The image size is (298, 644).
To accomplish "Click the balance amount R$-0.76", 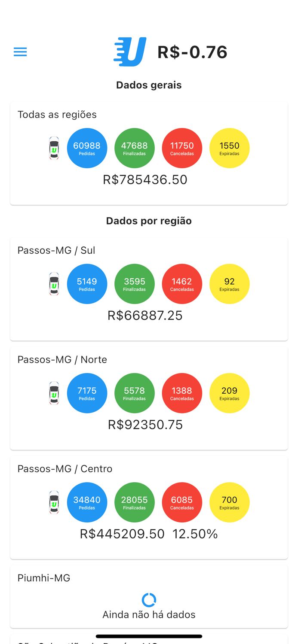I will 192,52.
